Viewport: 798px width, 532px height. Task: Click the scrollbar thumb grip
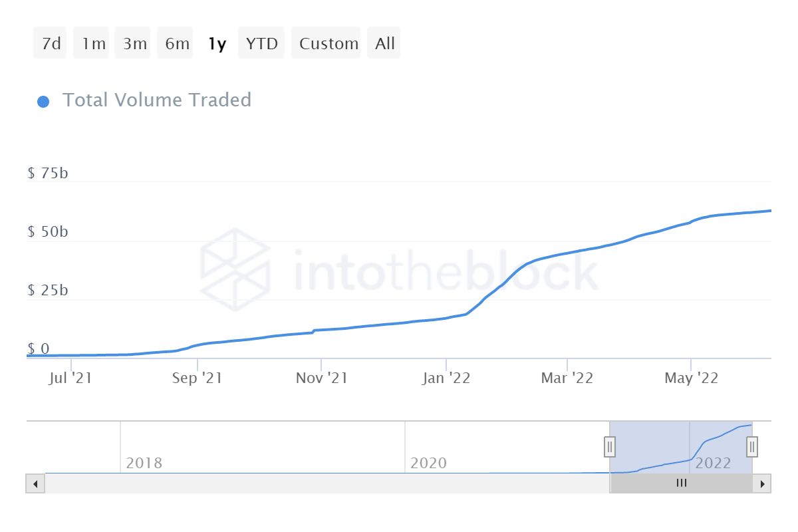coord(681,483)
